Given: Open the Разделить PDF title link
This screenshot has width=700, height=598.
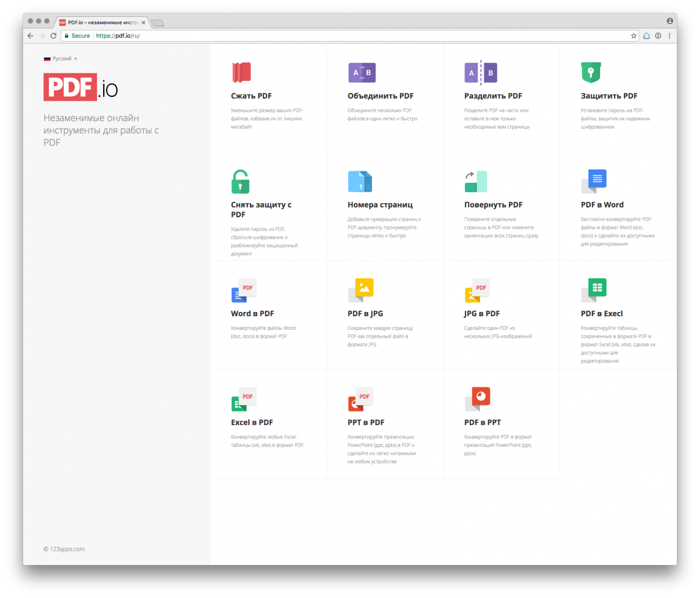Looking at the screenshot, I should [x=493, y=96].
